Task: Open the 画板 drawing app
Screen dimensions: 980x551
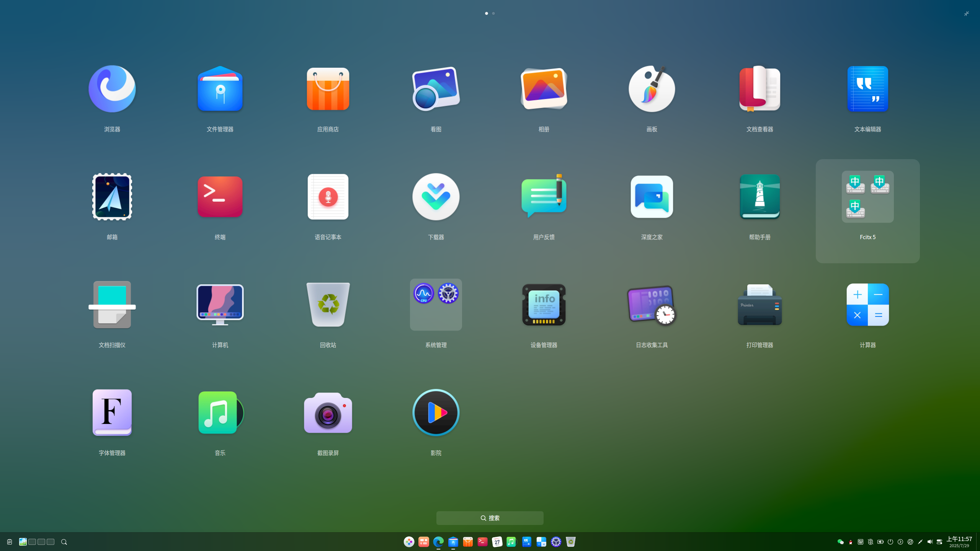Action: pyautogui.click(x=652, y=89)
